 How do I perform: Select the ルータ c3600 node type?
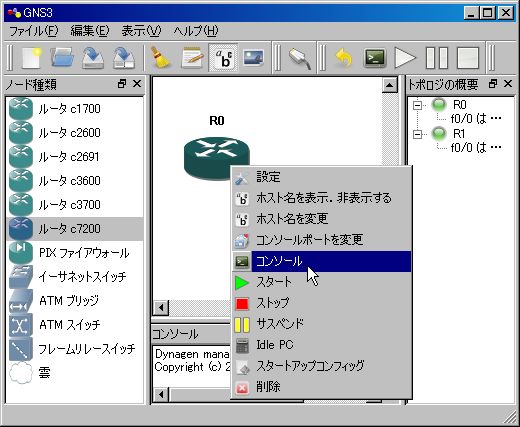click(75, 181)
